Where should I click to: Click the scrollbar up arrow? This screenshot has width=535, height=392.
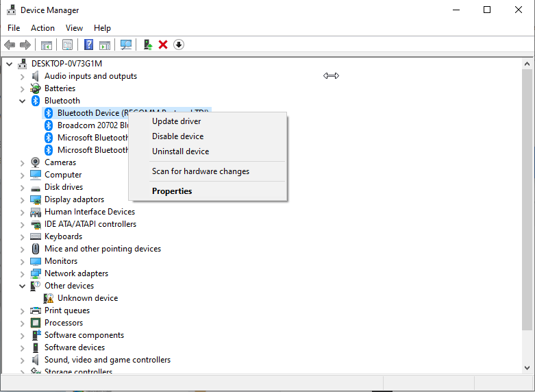527,64
